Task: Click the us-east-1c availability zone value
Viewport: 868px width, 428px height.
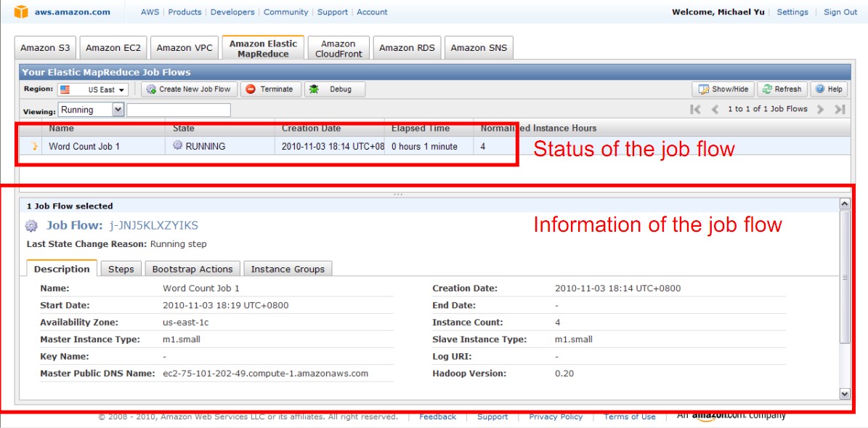Action: click(x=185, y=322)
